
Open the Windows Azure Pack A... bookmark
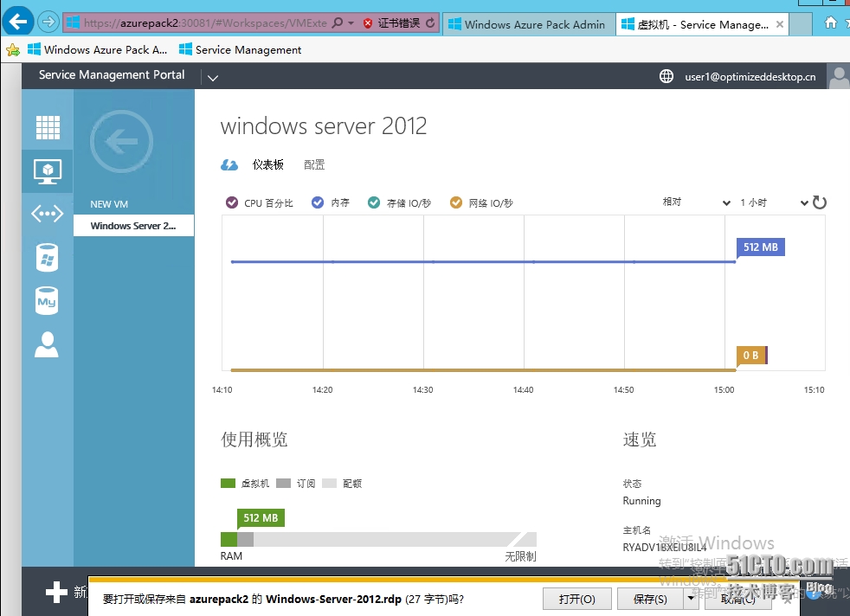(97, 50)
